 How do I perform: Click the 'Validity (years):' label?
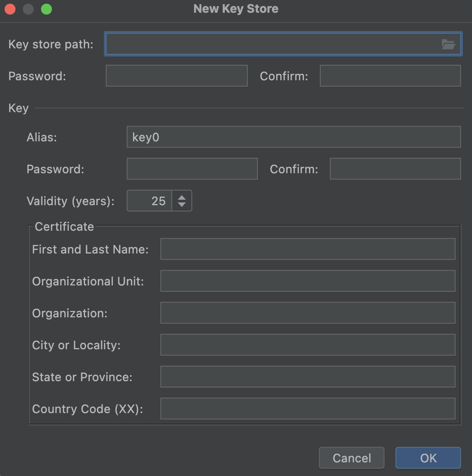[x=70, y=201]
